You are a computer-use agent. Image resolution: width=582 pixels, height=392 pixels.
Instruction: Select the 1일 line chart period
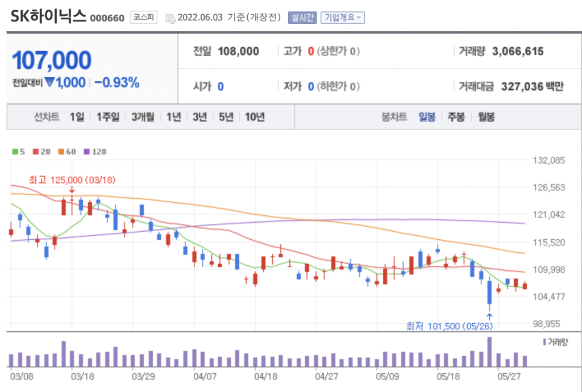(x=77, y=117)
